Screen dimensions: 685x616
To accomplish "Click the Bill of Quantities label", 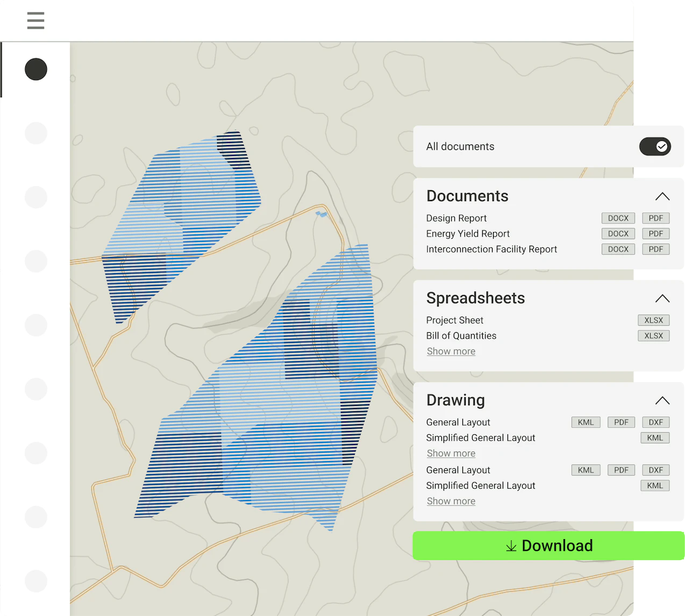I will 461,336.
